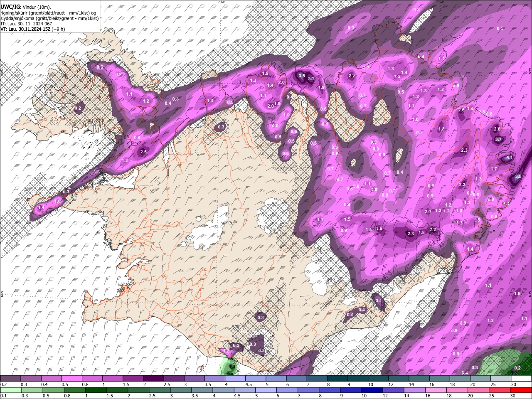Click the 'IT: Lau. 30. 11. 2024 06Z' line

click(26, 24)
